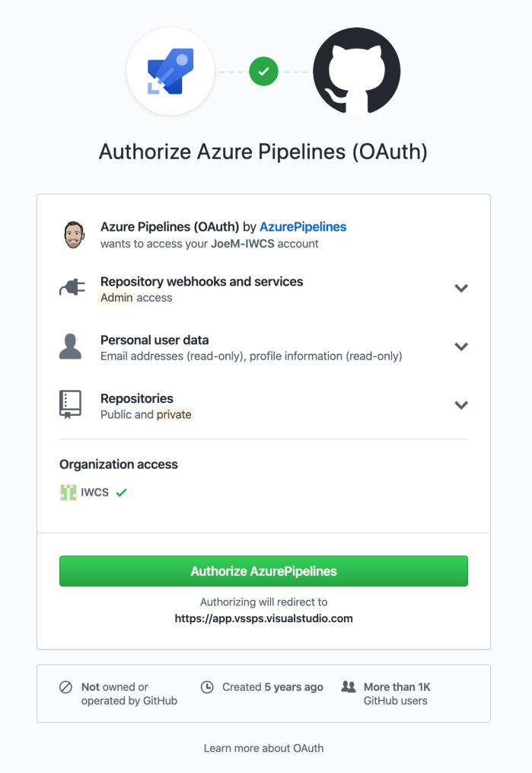The image size is (532, 773).
Task: Click the Not owned by GitHub icon
Action: point(66,687)
